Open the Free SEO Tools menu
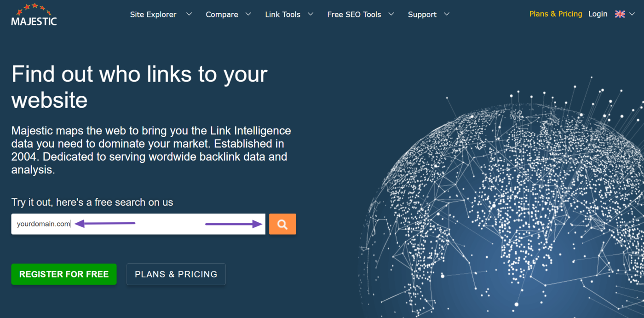 [354, 14]
